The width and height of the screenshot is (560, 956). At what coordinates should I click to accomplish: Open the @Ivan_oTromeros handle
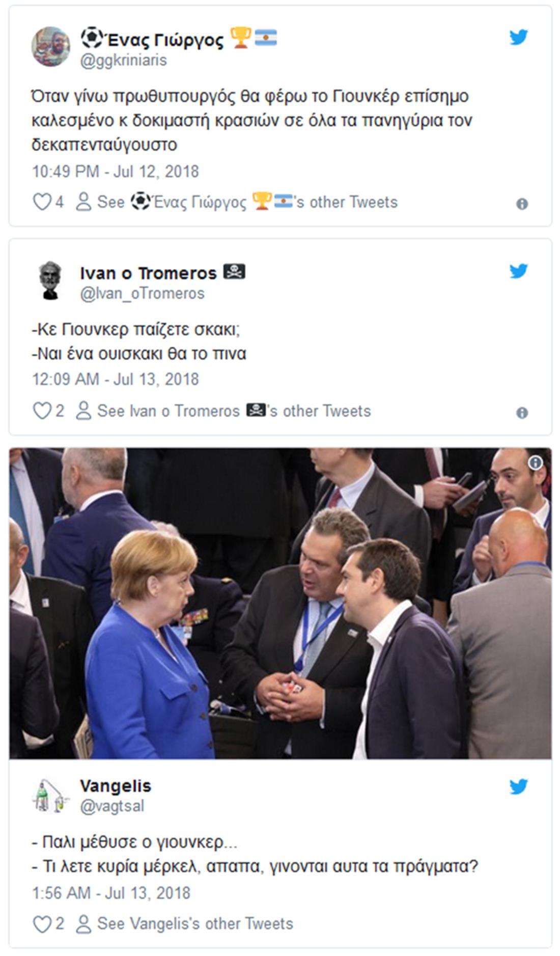[x=142, y=293]
